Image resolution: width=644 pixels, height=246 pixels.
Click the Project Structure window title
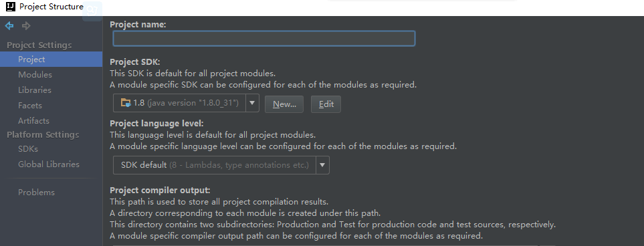click(51, 7)
